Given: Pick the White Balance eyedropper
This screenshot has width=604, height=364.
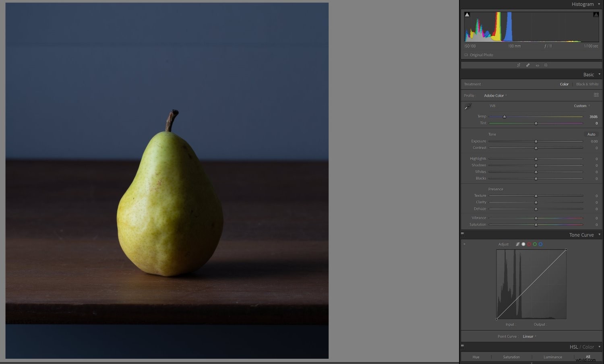Looking at the screenshot, I should click(x=468, y=106).
